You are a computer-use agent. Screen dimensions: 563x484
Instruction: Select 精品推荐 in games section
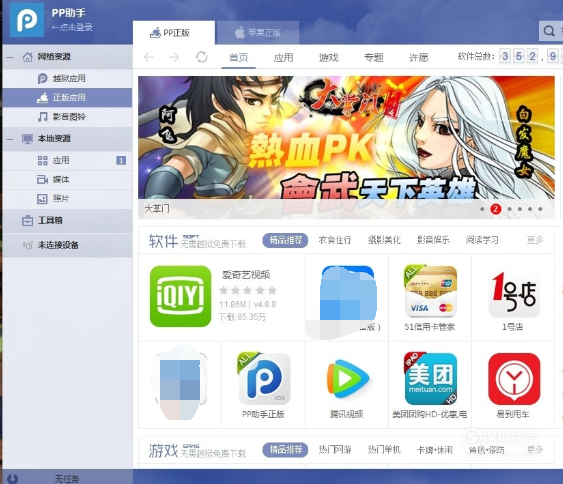tap(285, 450)
